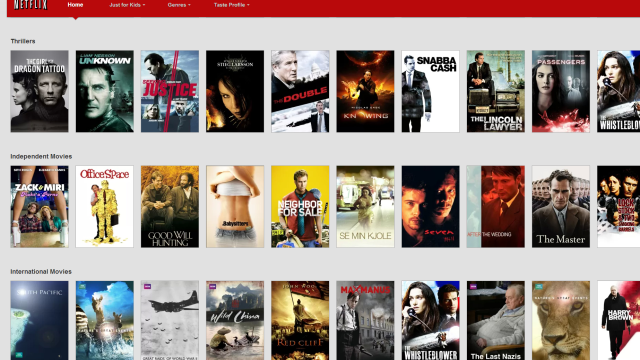Screen dimensions: 640x360
Task: Expand the Just for Kids menu
Action: tap(127, 5)
